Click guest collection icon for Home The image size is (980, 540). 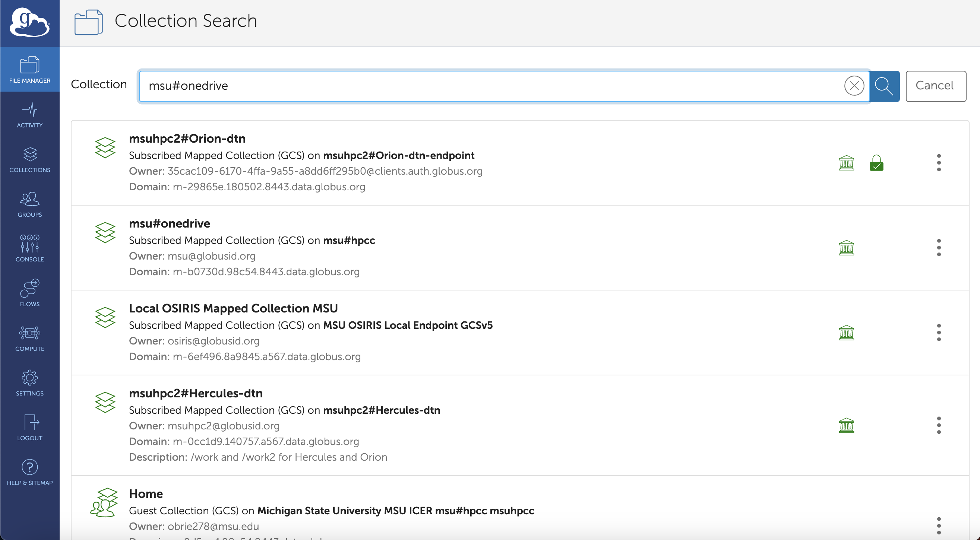104,502
